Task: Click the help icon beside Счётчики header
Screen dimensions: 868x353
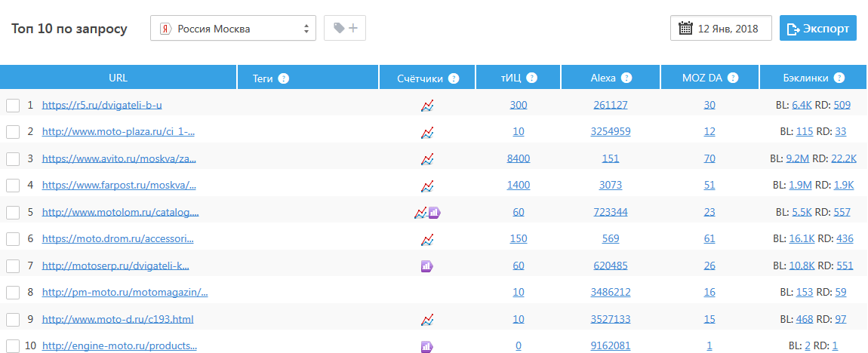Action: point(453,78)
